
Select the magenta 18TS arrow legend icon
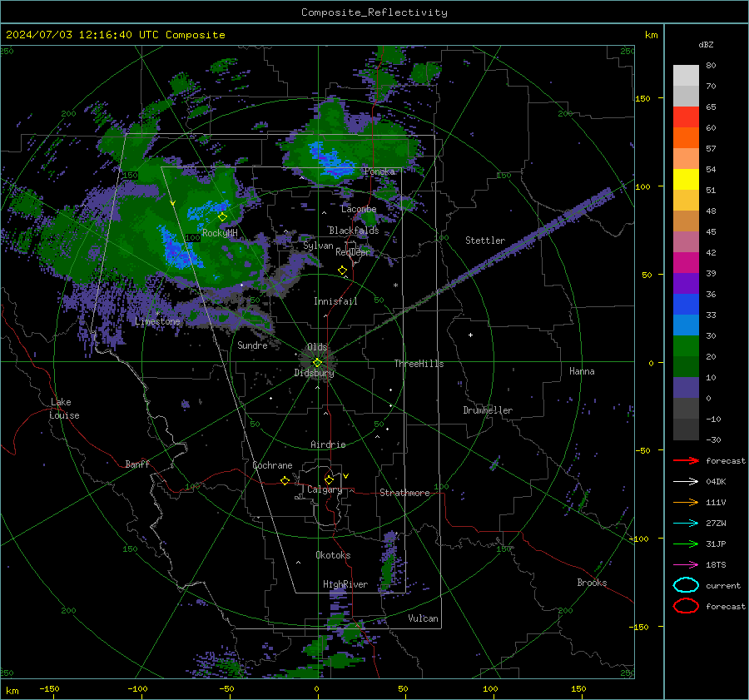pos(686,565)
